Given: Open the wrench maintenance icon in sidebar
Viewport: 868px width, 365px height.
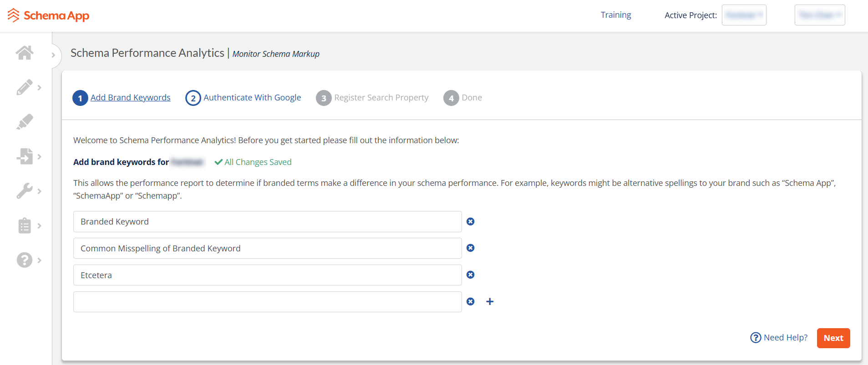Looking at the screenshot, I should coord(25,191).
